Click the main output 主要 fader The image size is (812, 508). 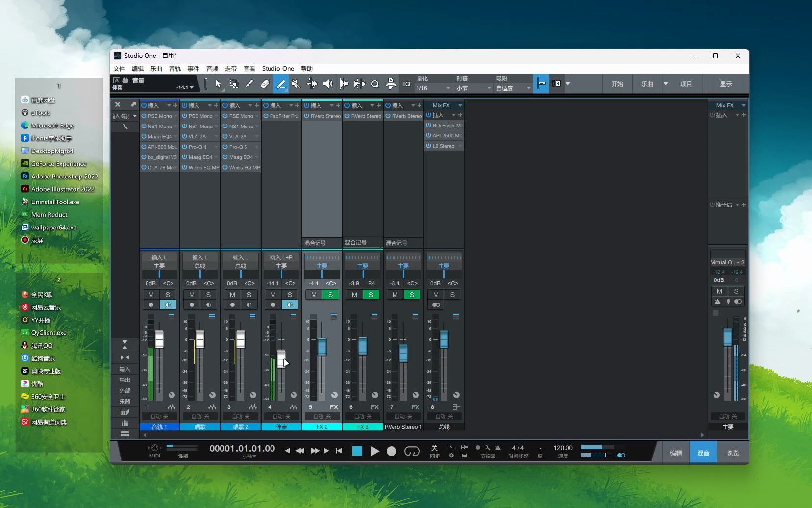728,336
